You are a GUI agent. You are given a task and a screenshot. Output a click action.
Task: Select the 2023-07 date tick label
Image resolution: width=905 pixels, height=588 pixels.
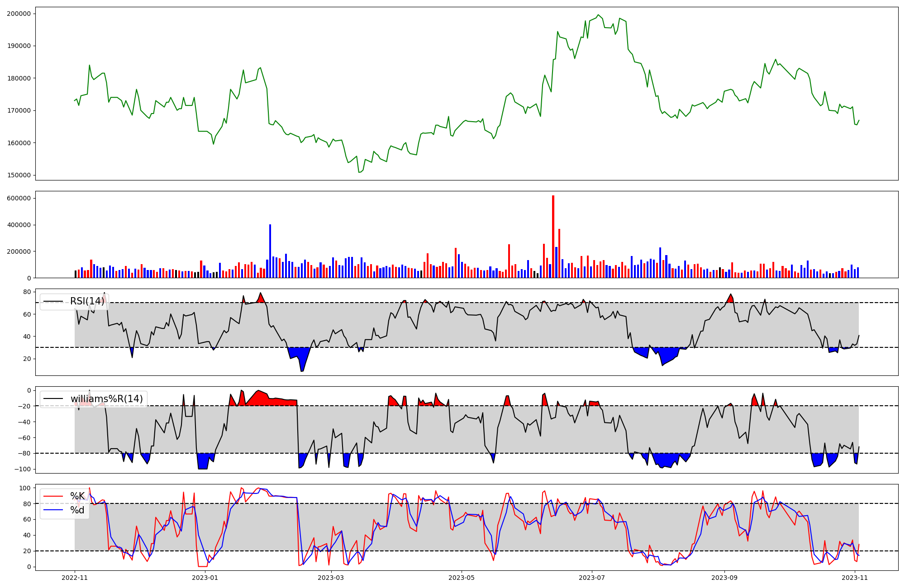592,578
